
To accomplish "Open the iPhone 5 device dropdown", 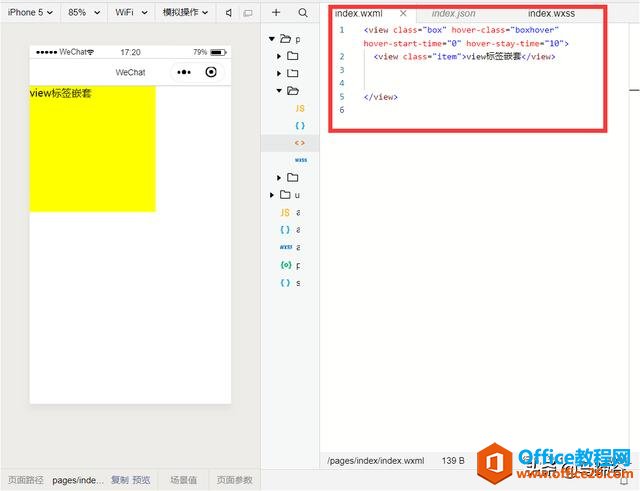I will (x=30, y=13).
